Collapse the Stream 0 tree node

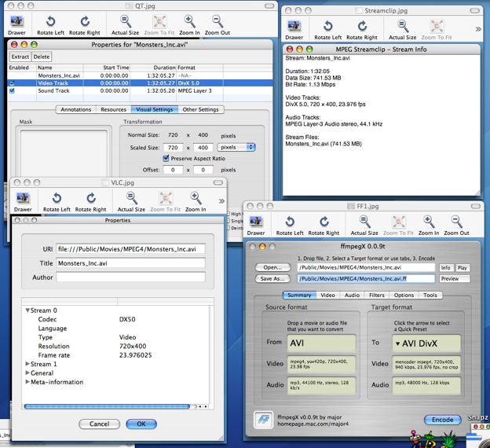tap(27, 310)
